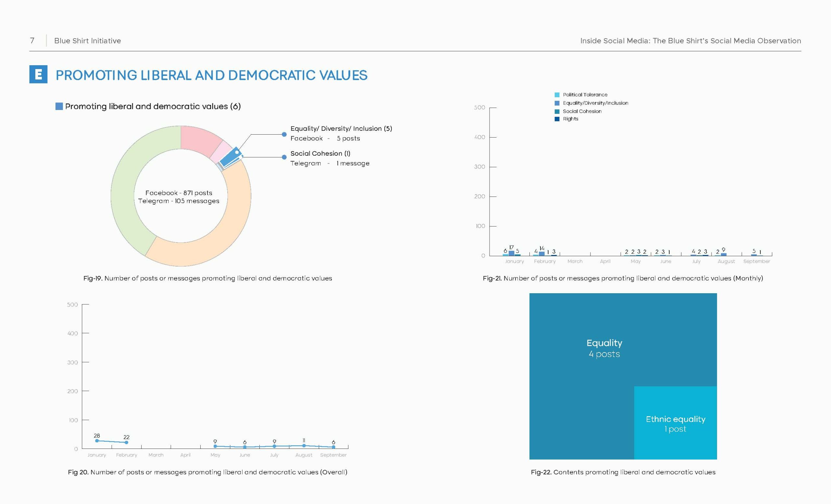The height and width of the screenshot is (504, 831).
Task: Click the January data point labeled 28
Action: (97, 441)
